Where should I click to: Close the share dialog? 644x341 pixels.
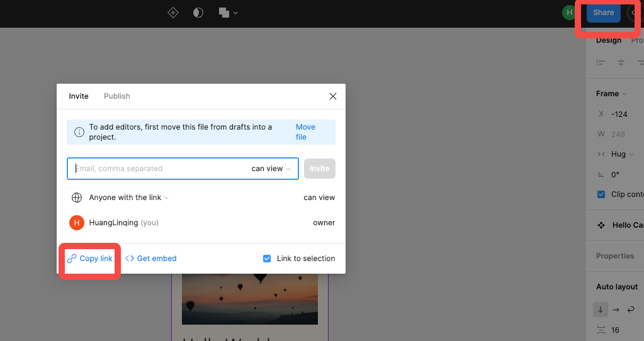[x=332, y=96]
